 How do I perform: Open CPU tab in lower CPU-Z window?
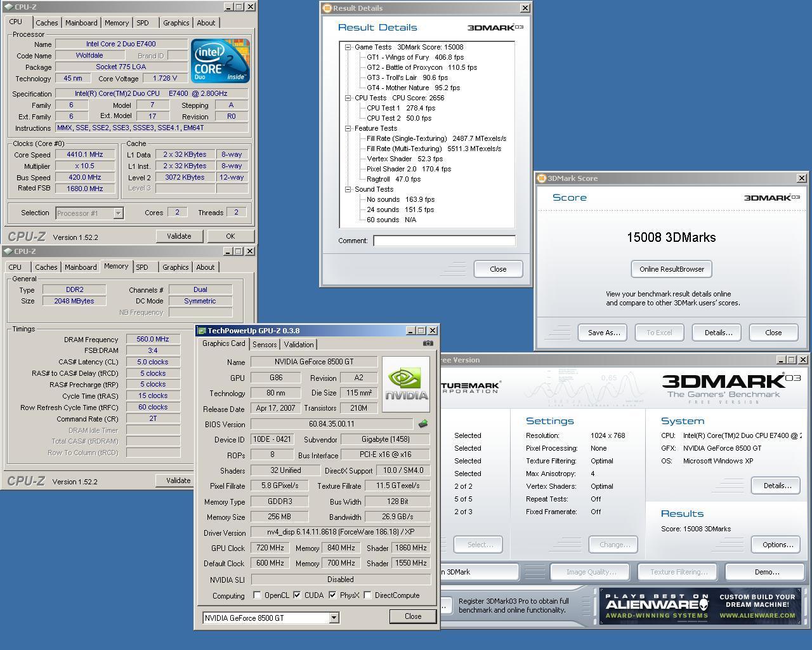tap(15, 267)
